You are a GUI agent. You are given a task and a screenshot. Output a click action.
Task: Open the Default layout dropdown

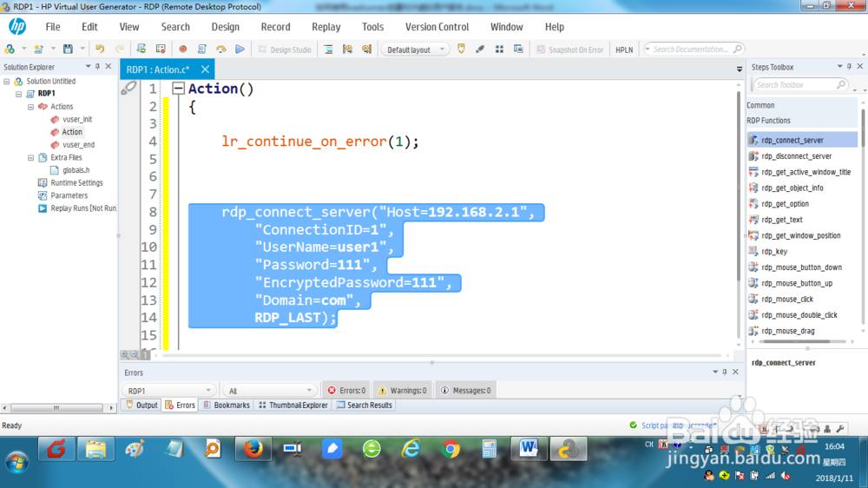pos(415,49)
